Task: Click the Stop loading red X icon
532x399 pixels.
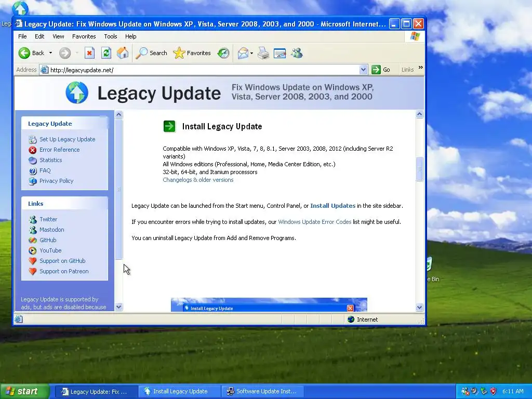Action: tap(89, 53)
